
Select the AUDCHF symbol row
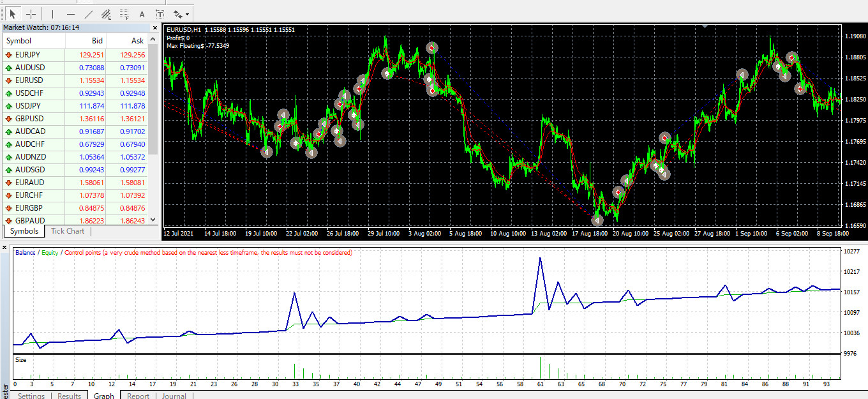pyautogui.click(x=75, y=144)
